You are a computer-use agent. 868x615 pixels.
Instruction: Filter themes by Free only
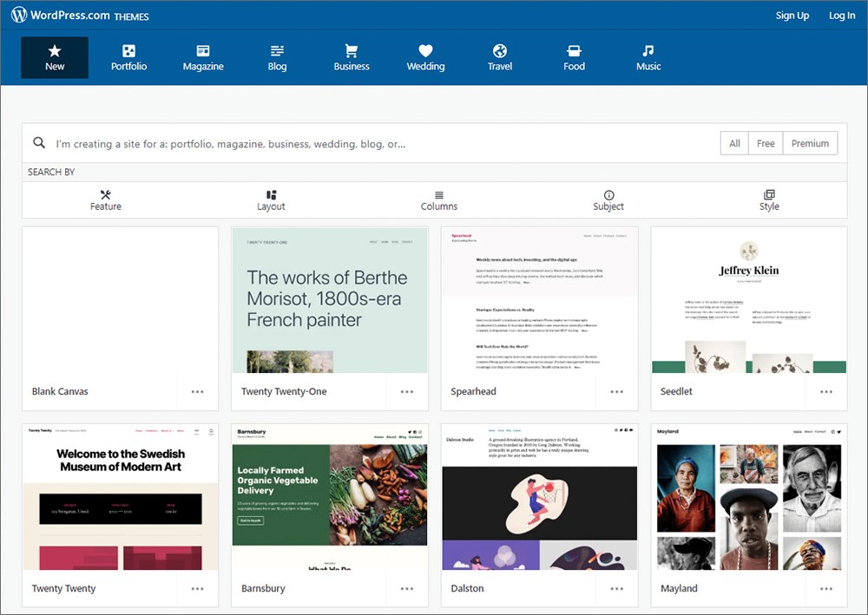[x=766, y=144]
